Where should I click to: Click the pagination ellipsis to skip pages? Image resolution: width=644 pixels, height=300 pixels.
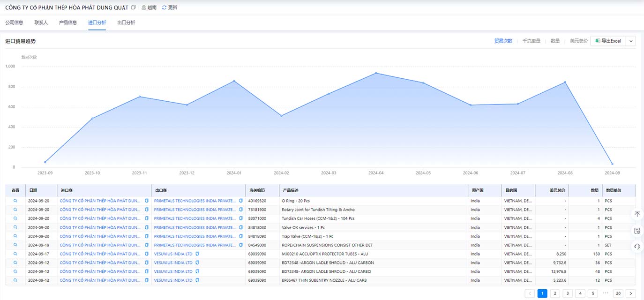(606, 293)
